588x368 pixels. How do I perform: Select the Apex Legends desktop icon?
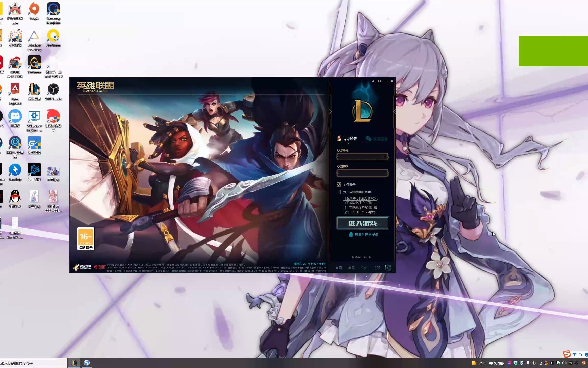point(15,94)
